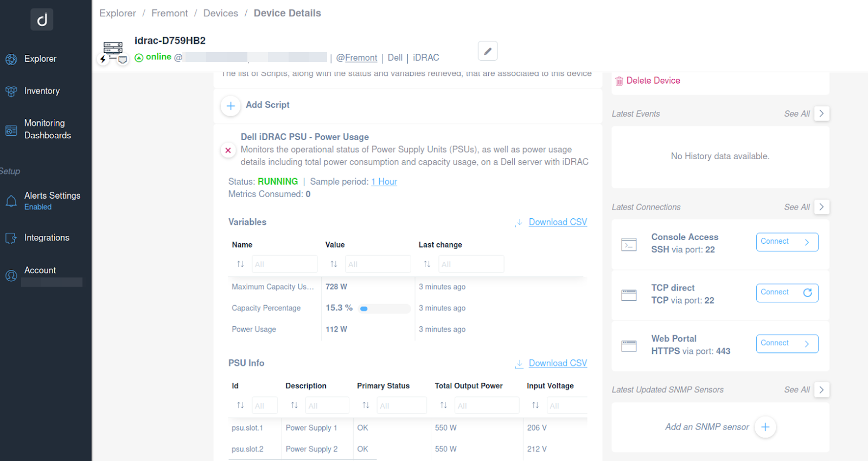Screen dimensions: 868x461
Task: Click the 1 Hour sample period link
Action: tap(384, 181)
